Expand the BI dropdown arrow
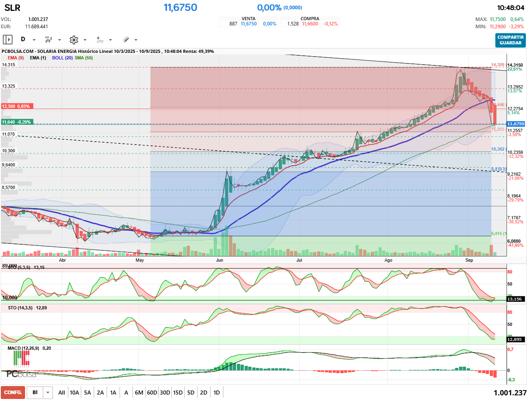Viewport: 532px width, 401px height. click(x=48, y=393)
